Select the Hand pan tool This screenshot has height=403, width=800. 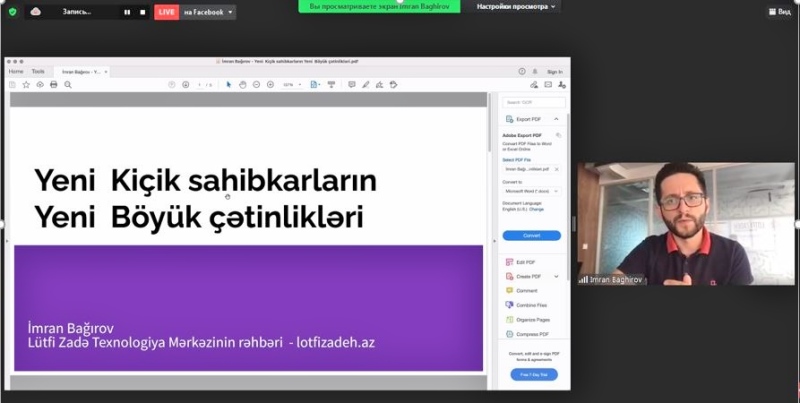243,85
